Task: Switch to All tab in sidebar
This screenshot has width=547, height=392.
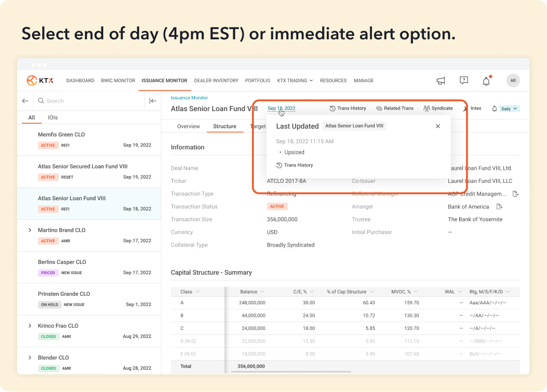Action: click(31, 117)
